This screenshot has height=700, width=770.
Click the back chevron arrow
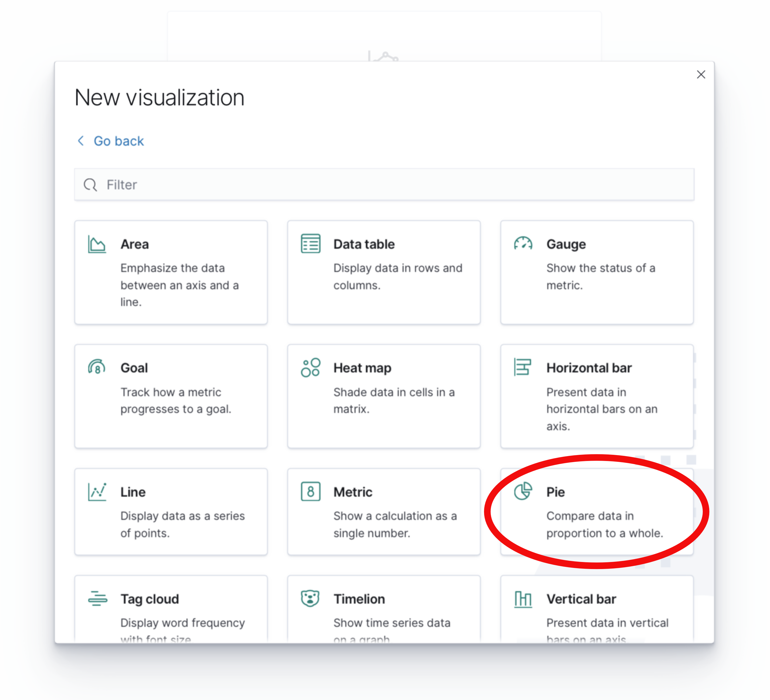coord(80,141)
